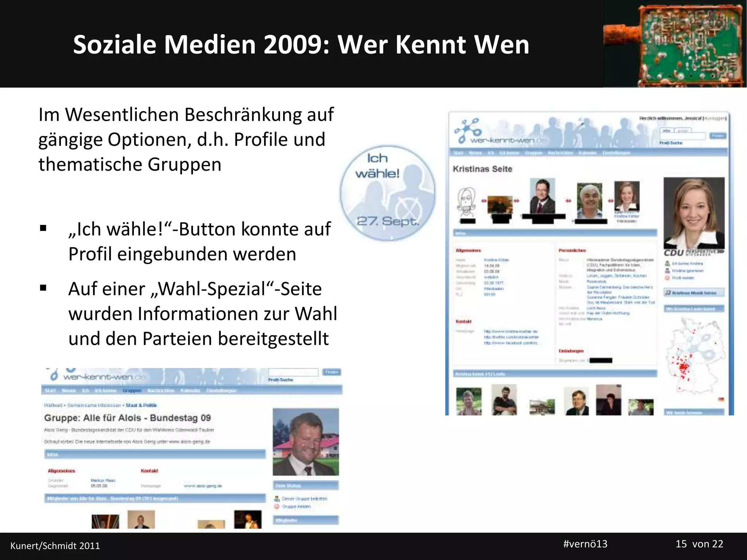Click the search input on the group page
The width and height of the screenshot is (747, 560).
click(294, 372)
